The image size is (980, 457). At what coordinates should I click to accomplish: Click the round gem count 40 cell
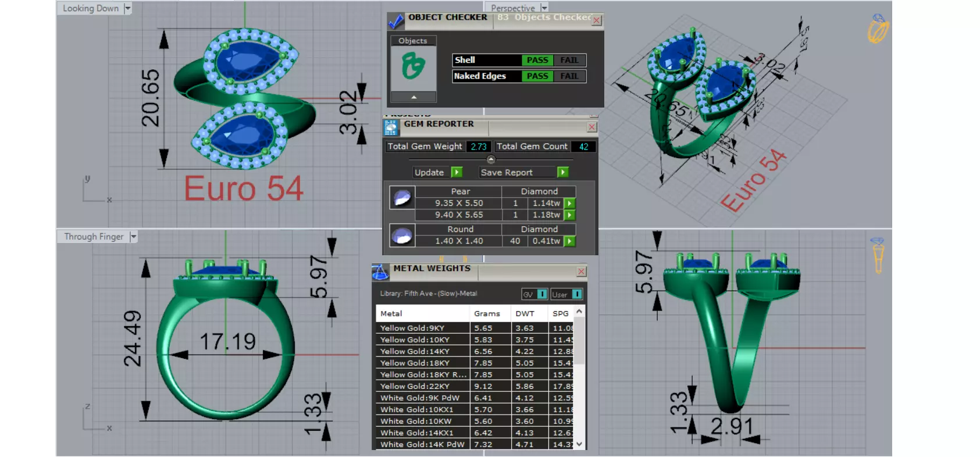pyautogui.click(x=515, y=241)
